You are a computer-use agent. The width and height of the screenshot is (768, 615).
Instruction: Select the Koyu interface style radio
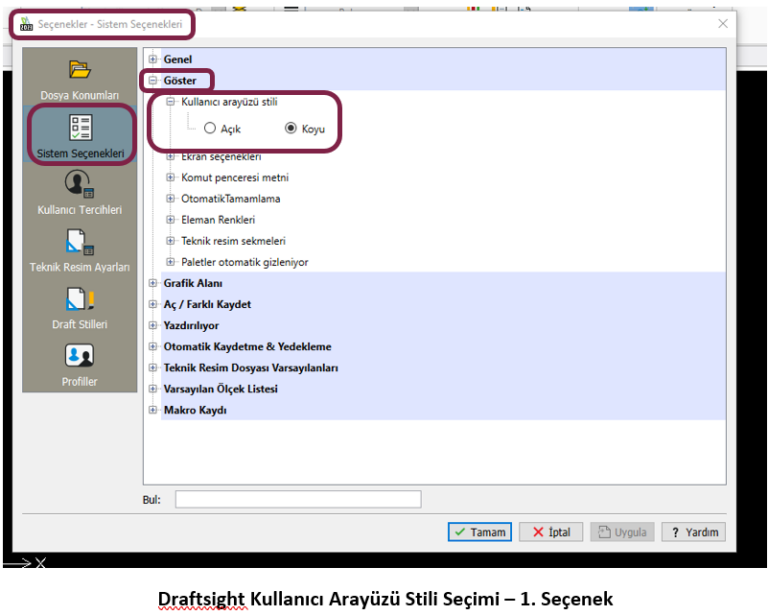pos(291,128)
